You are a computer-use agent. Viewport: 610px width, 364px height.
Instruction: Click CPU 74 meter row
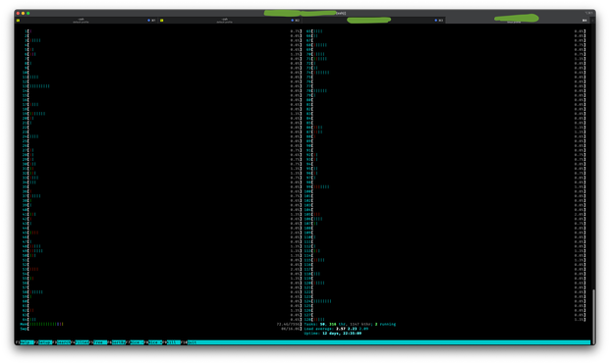coord(446,73)
